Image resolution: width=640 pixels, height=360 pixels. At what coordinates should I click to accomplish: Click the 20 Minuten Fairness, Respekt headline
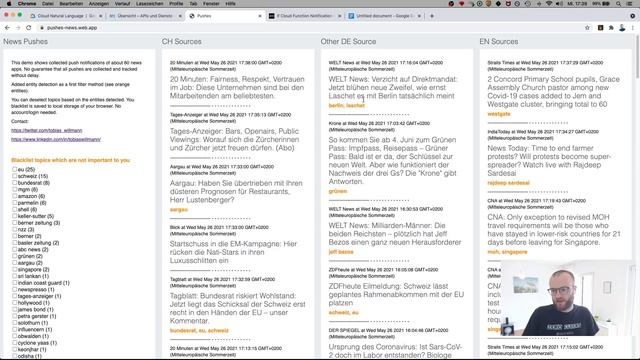click(237, 87)
